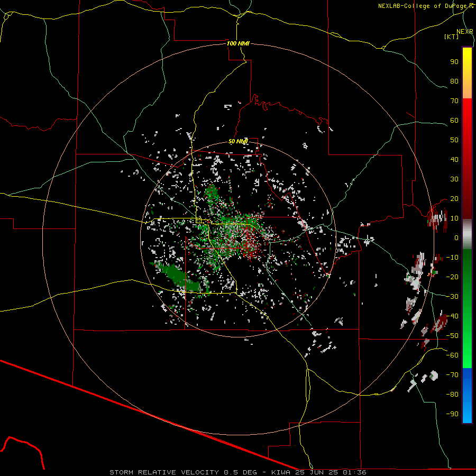Click the 80 value on the color scale
Viewport: 476px width, 476px height.
point(454,81)
